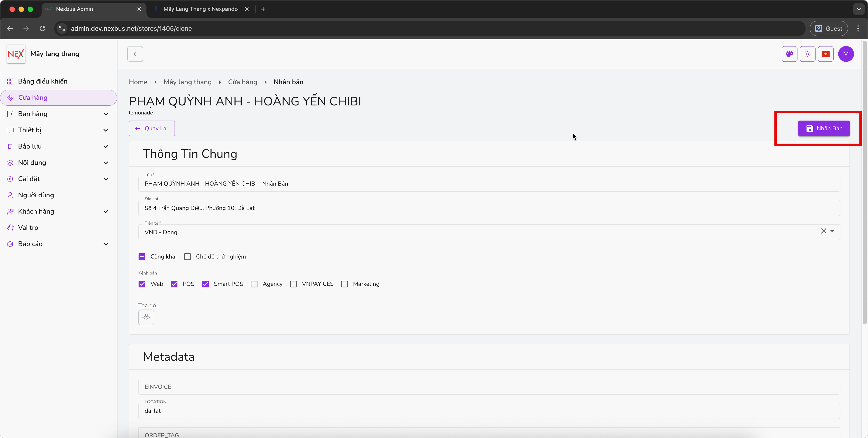Open the color theme palette icon

coord(789,54)
